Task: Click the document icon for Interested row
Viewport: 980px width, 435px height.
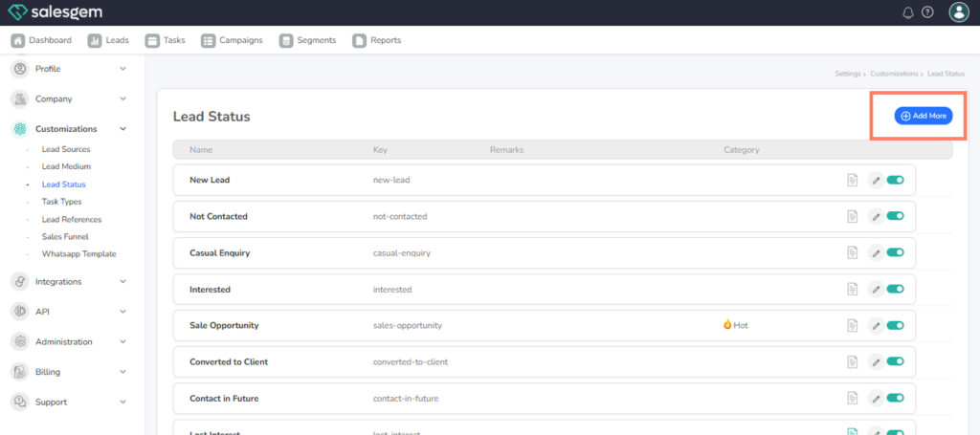Action: click(x=852, y=289)
